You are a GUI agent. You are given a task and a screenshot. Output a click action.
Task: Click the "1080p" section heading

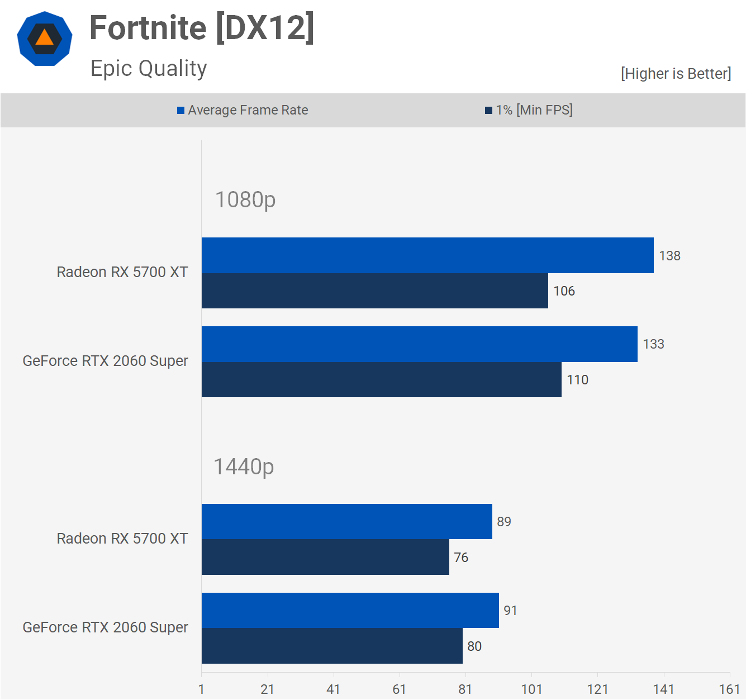point(245,200)
